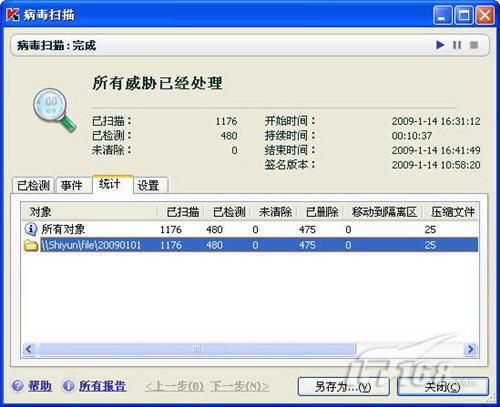Click the folder icon for \\Shiyun\file\20090101

31,245
